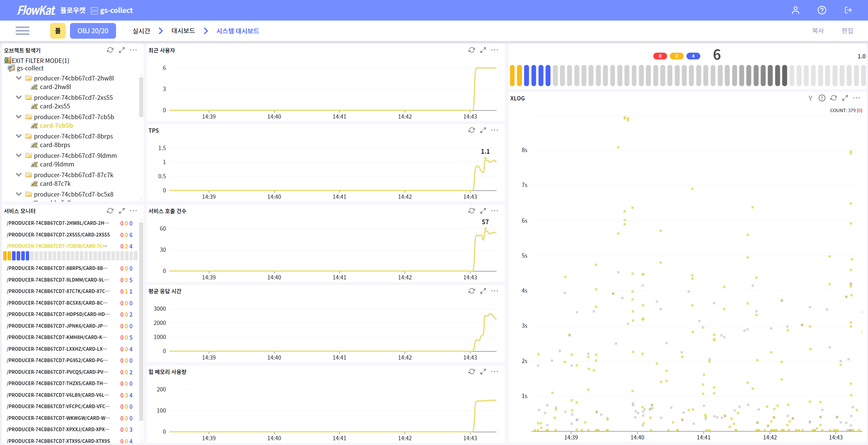This screenshot has height=445, width=868.
Task: Click the XLOG alert info icon
Action: point(822,98)
